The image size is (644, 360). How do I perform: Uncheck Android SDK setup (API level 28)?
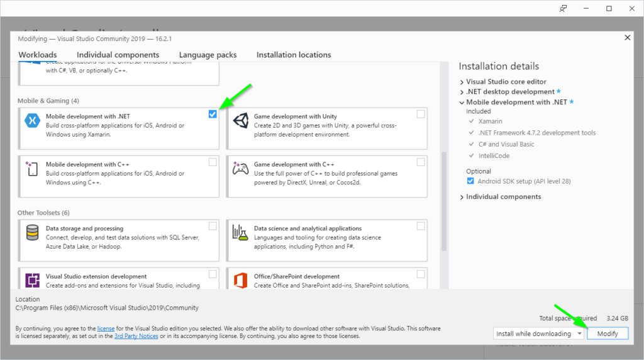click(x=470, y=181)
